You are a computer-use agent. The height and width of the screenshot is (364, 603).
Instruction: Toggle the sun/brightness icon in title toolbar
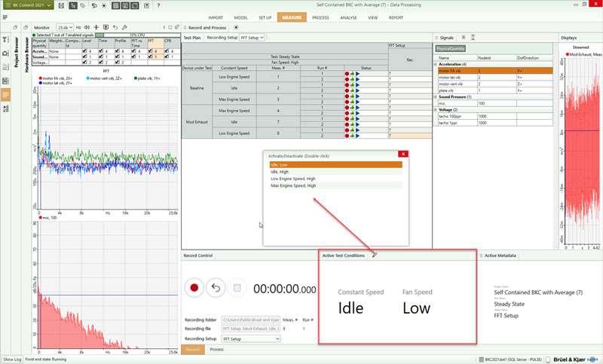[x=104, y=5]
